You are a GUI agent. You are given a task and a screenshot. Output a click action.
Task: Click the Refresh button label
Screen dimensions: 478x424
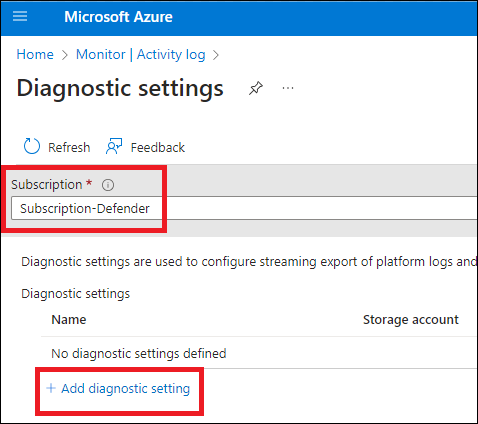(69, 147)
